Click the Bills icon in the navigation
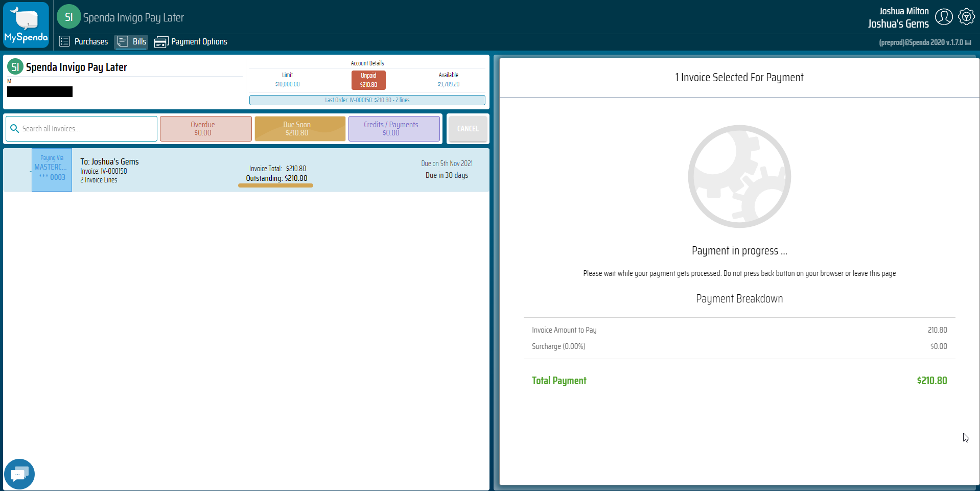This screenshot has height=491, width=980. [123, 41]
